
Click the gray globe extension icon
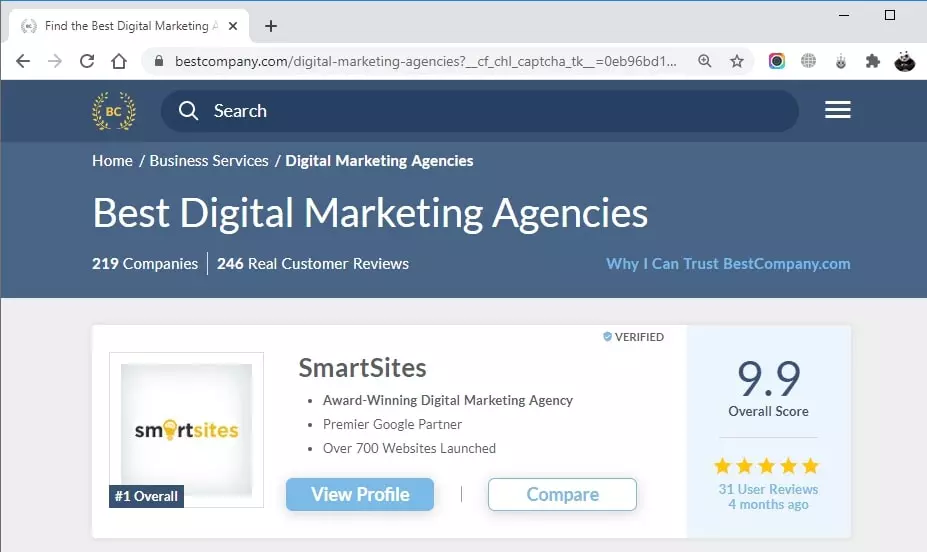tap(808, 60)
